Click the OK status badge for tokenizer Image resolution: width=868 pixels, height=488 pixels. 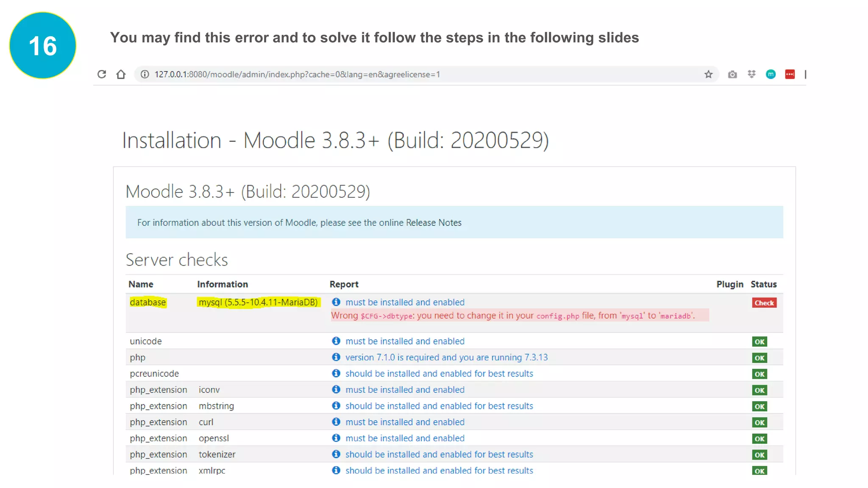759,455
